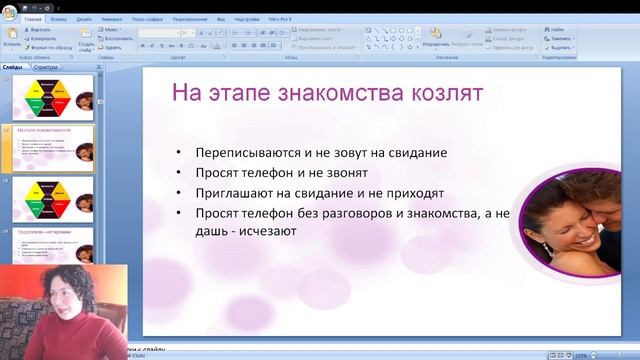Viewport: 640px width, 360px height.
Task: Open Контур фигуры outline menu
Action: 505,39
